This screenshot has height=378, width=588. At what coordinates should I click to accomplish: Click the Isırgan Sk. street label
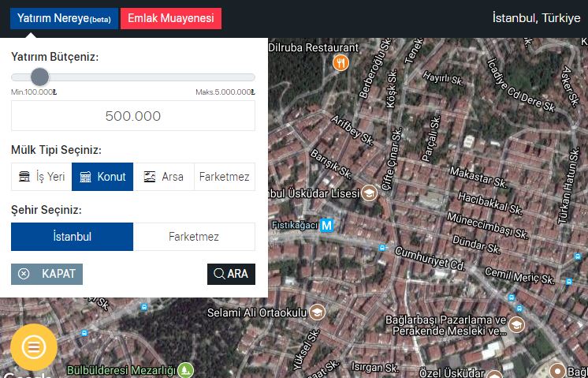pyautogui.click(x=374, y=367)
